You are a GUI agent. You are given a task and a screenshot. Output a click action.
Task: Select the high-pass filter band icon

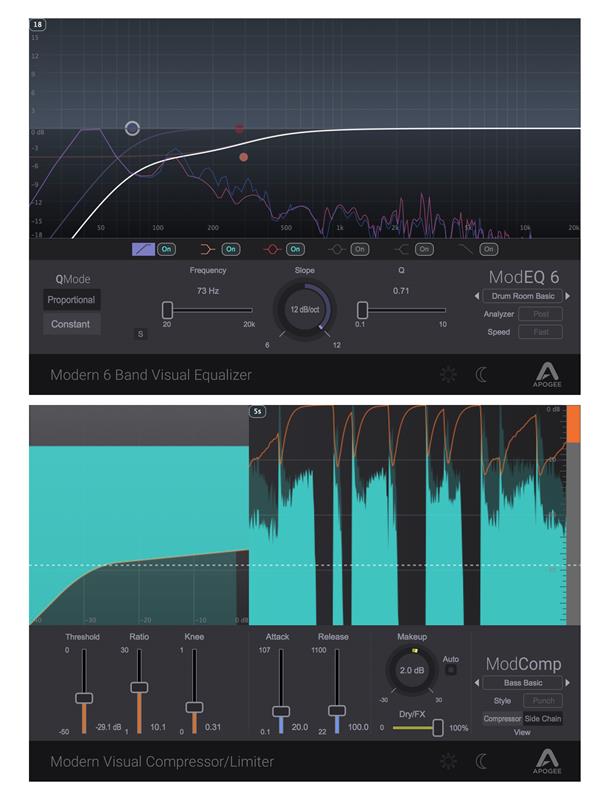143,249
